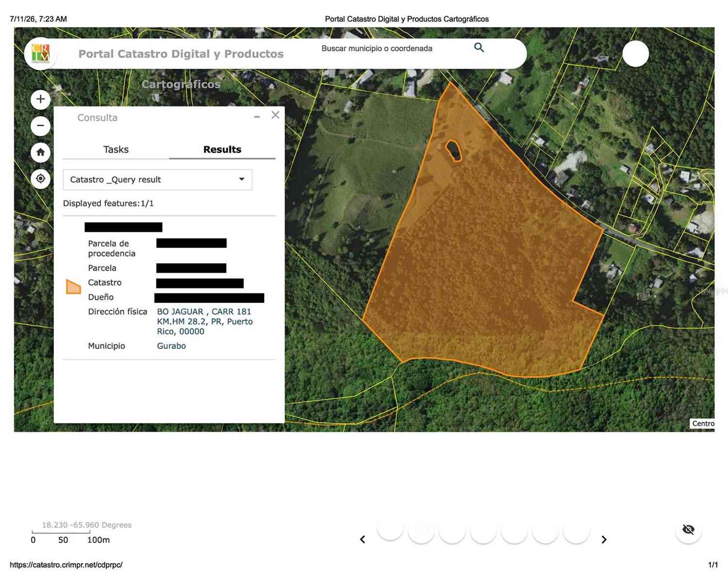Click the catastro.crimpr.net URL in the page footer
This screenshot has height=582, width=728.
pos(66,565)
